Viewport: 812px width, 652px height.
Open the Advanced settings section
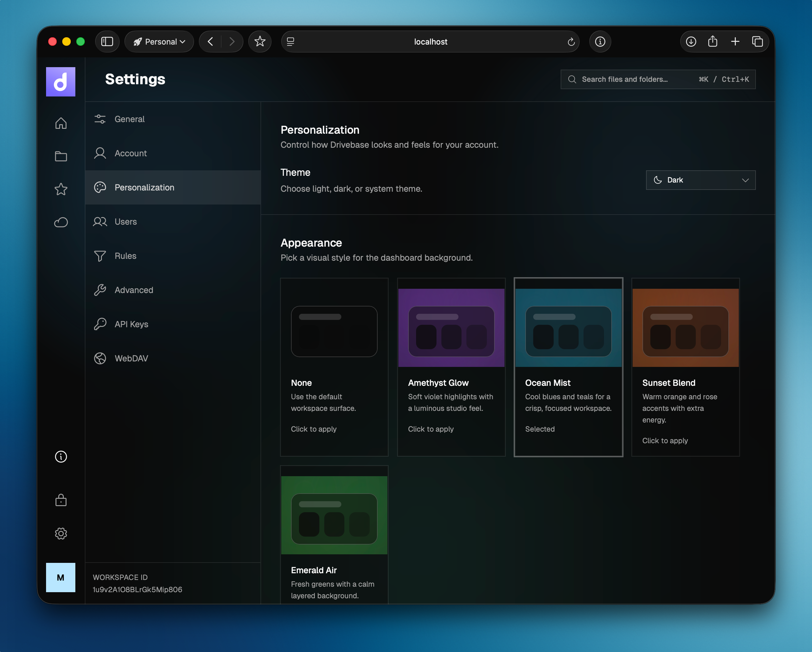(134, 290)
